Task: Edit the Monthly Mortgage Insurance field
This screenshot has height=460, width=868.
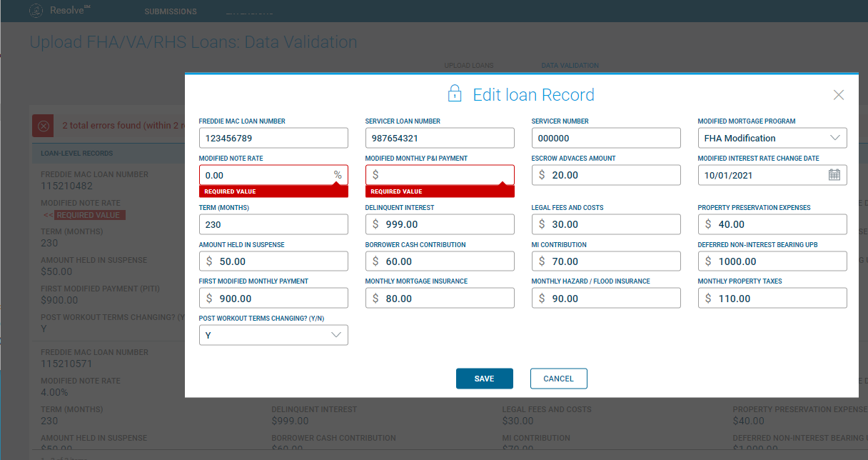Action: (x=440, y=299)
